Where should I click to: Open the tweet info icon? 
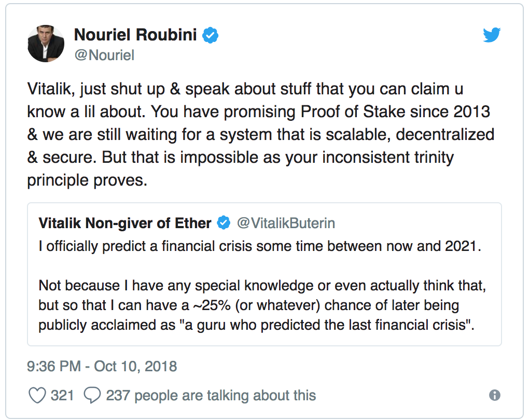click(495, 396)
